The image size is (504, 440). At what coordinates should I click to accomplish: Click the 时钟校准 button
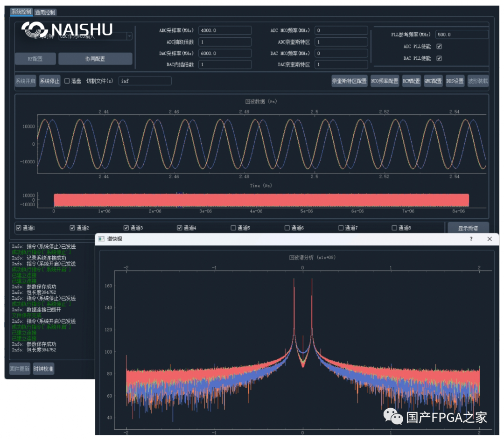point(43,369)
